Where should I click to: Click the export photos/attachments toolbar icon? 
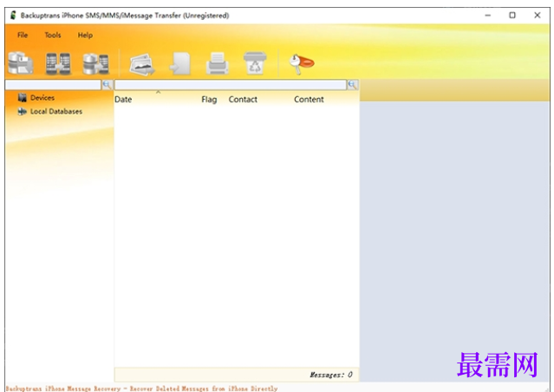pos(142,64)
